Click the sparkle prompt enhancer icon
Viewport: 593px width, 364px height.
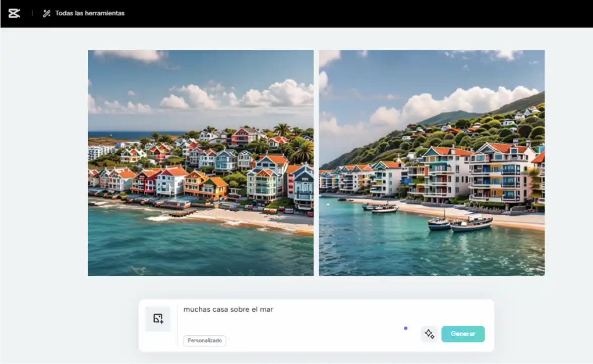(429, 334)
